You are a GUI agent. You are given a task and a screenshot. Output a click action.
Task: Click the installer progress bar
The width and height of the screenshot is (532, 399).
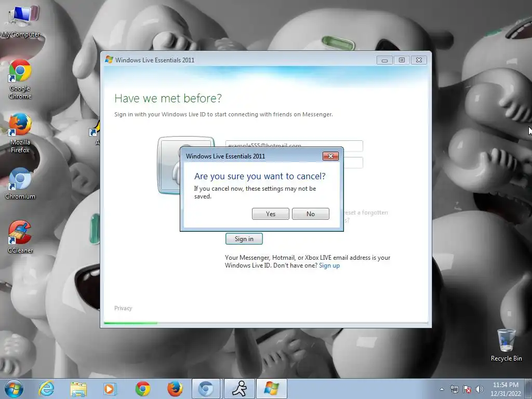tap(265, 323)
